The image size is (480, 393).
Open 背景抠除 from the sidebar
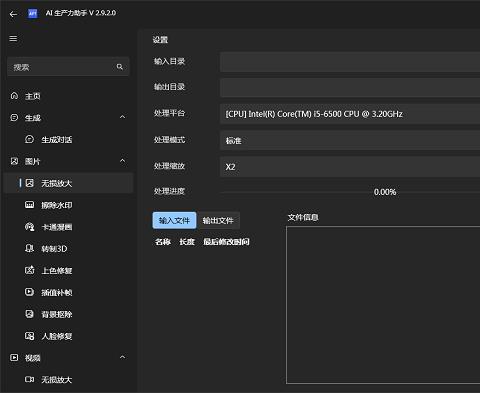point(68,314)
